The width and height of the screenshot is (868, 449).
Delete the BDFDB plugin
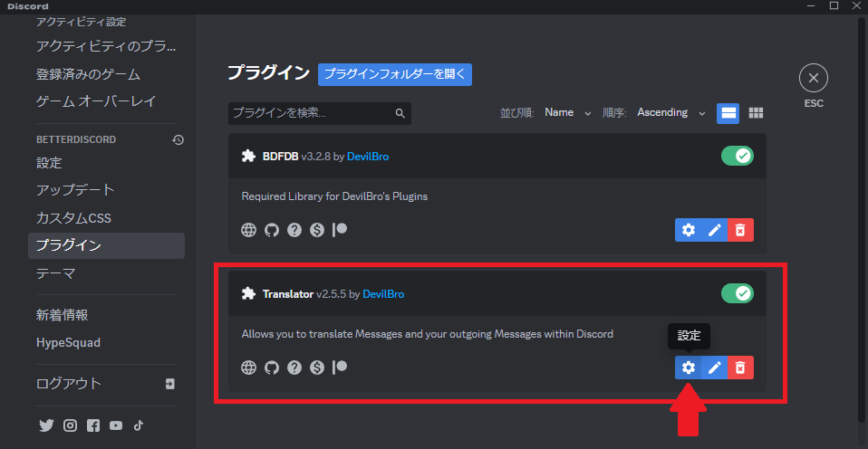coord(740,230)
